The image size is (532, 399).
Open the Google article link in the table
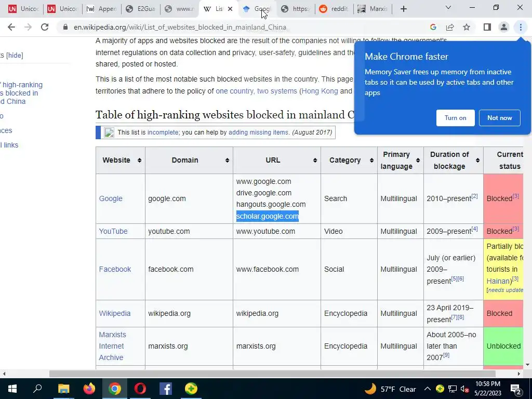pyautogui.click(x=111, y=198)
